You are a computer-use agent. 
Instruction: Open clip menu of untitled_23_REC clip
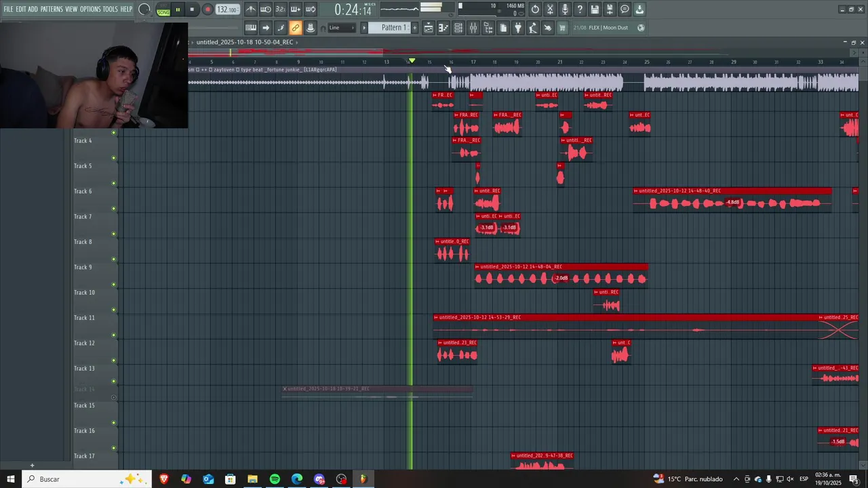tap(441, 343)
